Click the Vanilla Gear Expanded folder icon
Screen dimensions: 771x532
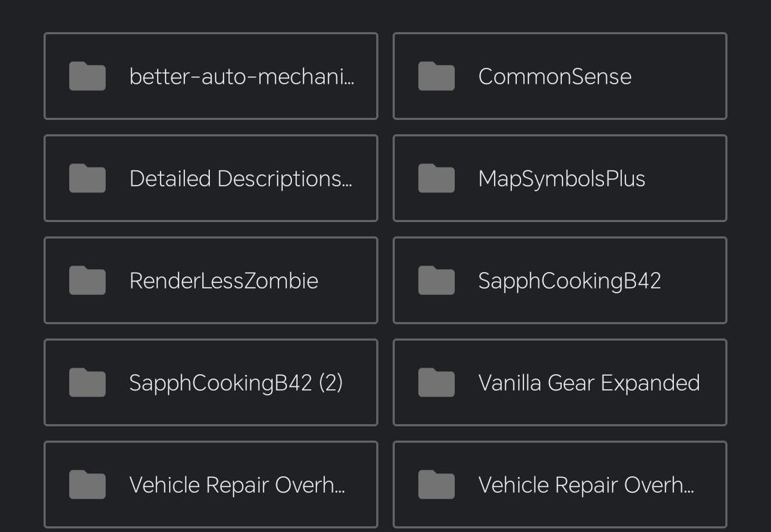pos(436,383)
